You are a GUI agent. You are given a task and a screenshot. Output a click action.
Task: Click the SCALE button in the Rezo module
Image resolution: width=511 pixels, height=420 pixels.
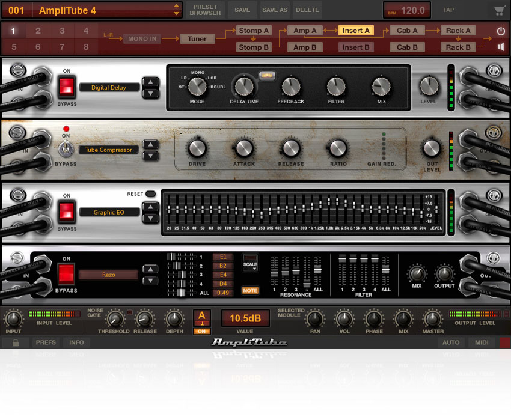tap(250, 264)
